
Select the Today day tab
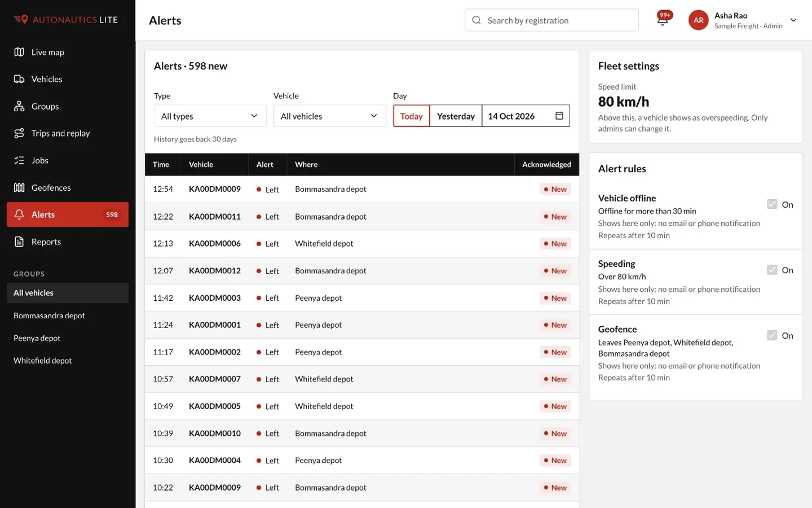coord(411,116)
